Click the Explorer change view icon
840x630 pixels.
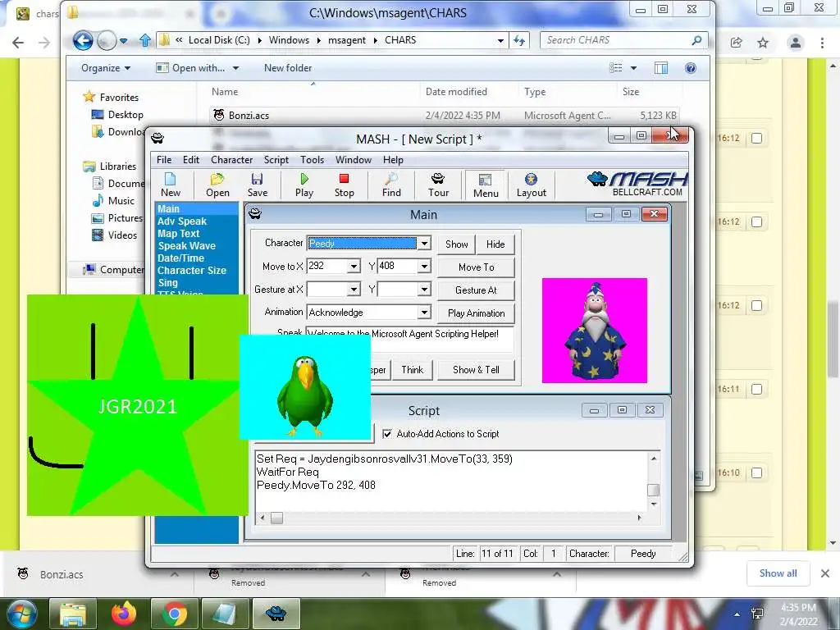tap(616, 68)
